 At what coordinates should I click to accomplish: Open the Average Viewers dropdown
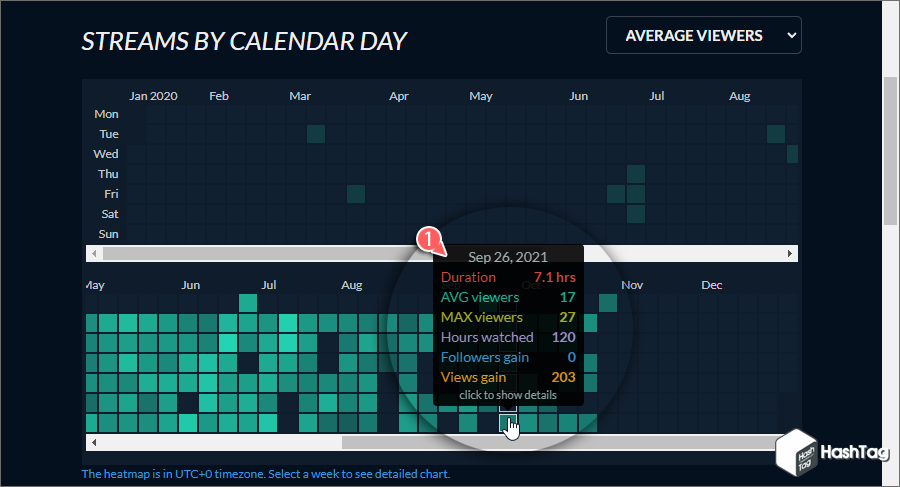(x=704, y=35)
